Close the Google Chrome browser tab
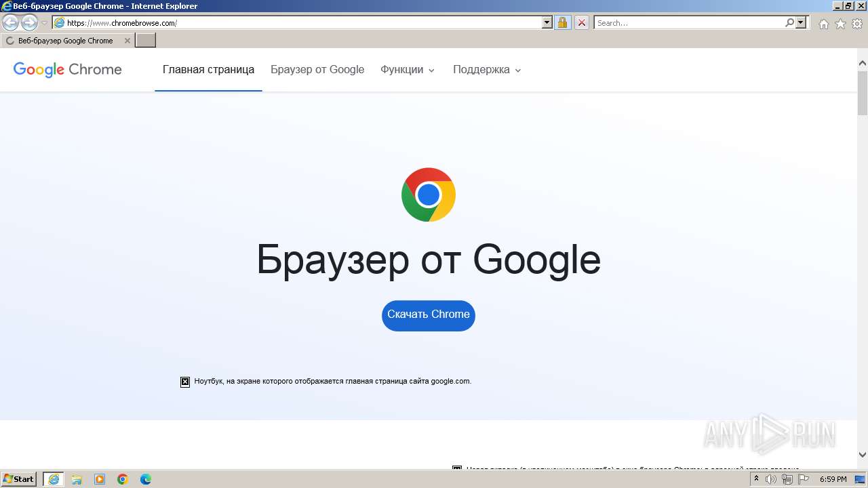The image size is (868, 488). click(x=127, y=41)
